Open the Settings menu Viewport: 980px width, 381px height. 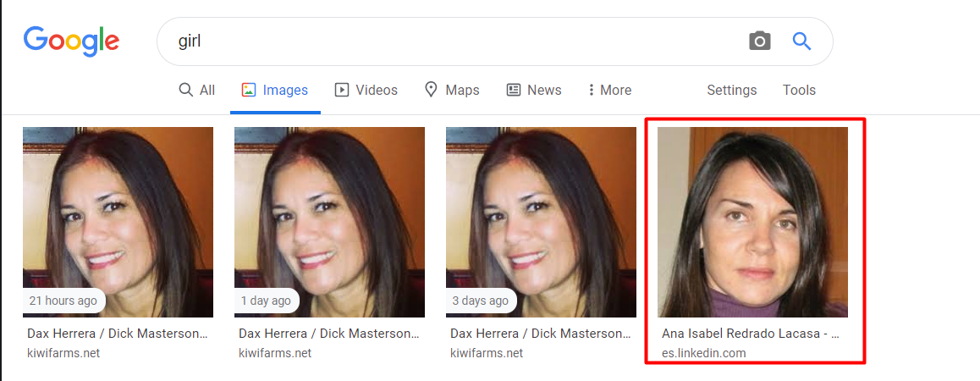click(x=731, y=90)
